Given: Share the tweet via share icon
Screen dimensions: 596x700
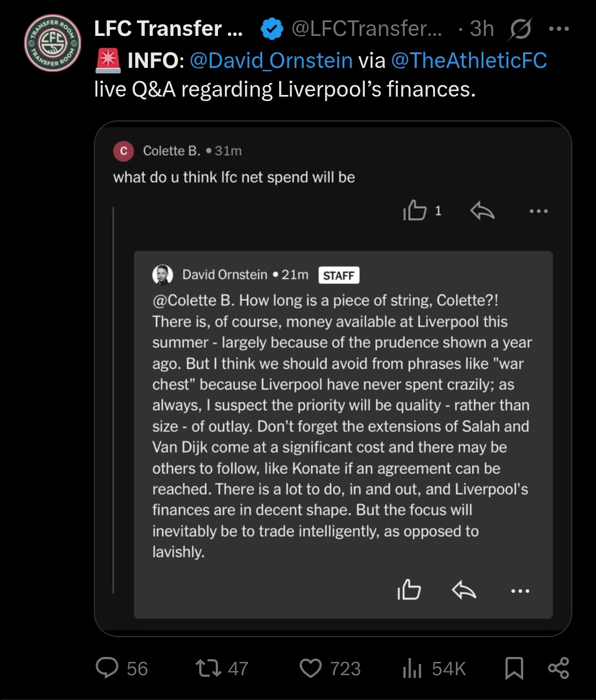Looking at the screenshot, I should (558, 668).
